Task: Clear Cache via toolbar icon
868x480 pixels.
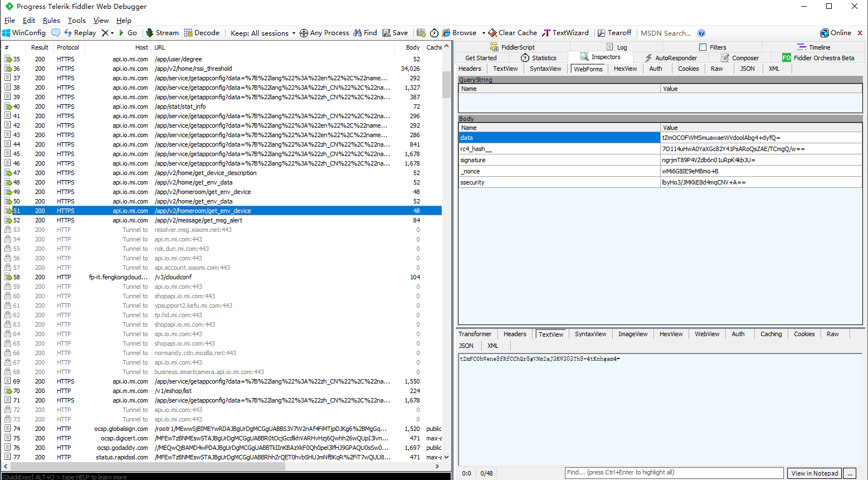Action: 513,33
